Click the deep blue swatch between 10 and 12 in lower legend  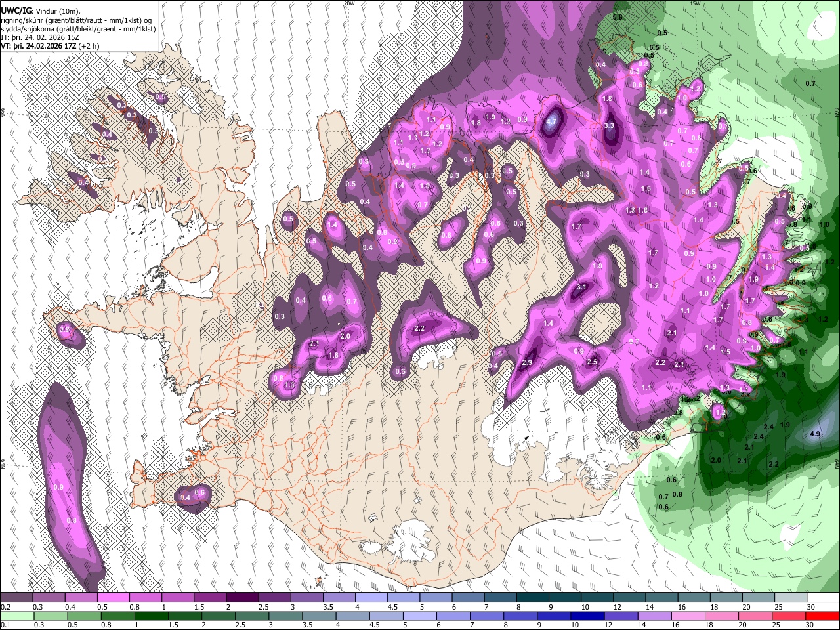[587, 616]
